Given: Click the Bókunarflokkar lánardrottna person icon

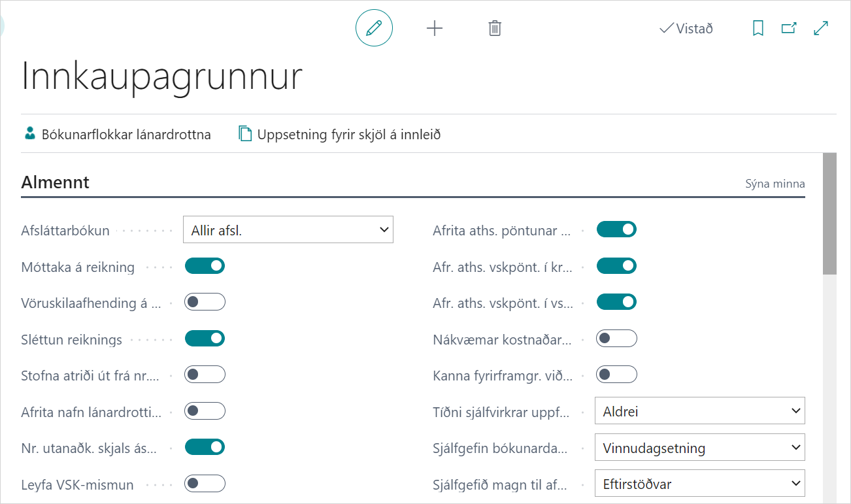Looking at the screenshot, I should [30, 134].
